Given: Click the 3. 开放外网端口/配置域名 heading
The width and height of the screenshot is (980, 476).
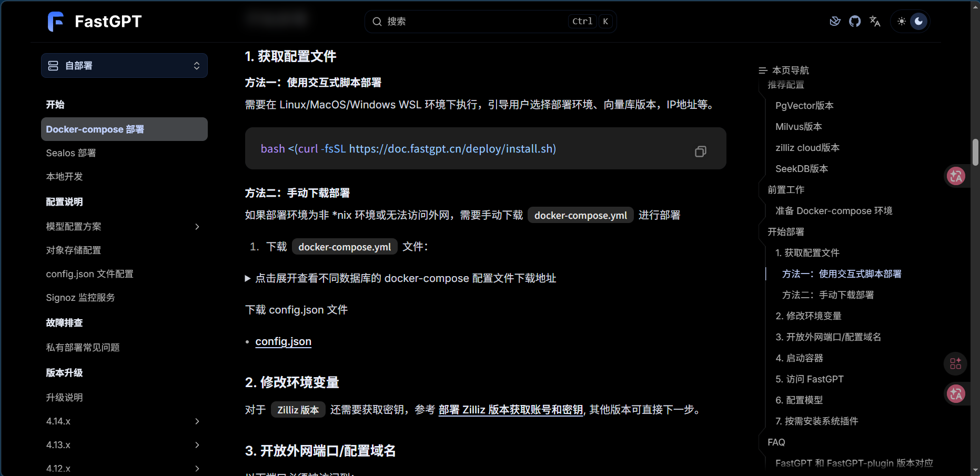Looking at the screenshot, I should pyautogui.click(x=320, y=451).
